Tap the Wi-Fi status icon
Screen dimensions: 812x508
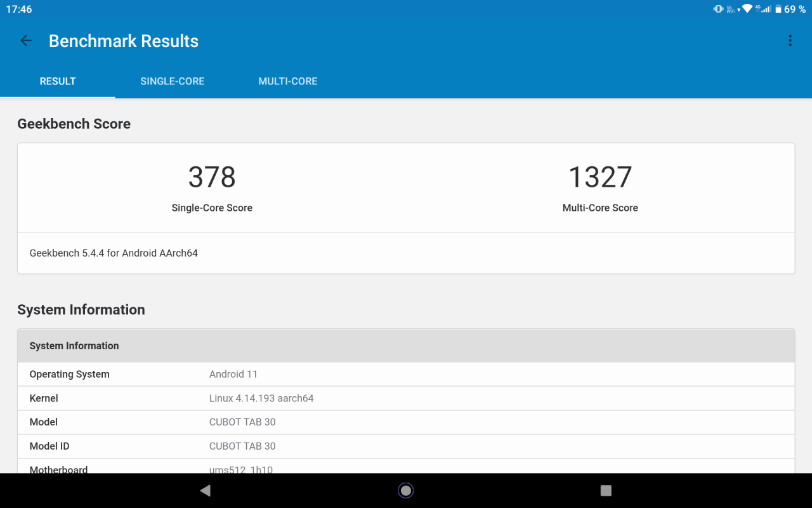coord(747,9)
